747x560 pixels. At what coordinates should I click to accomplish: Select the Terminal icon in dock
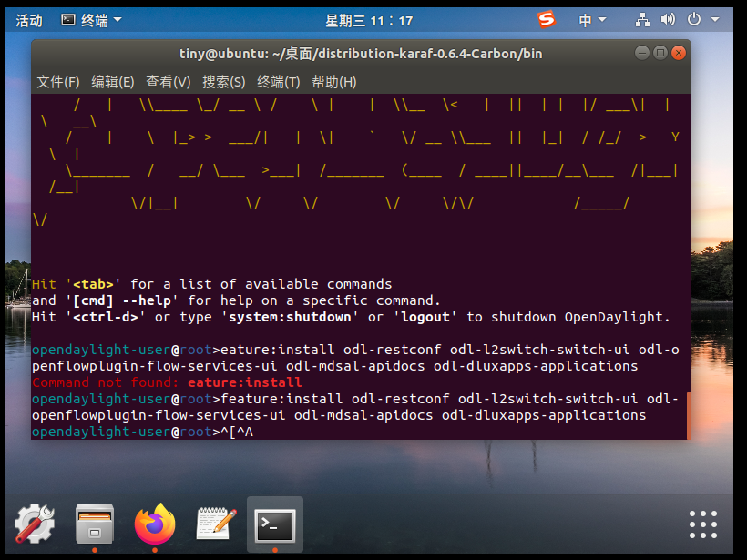pos(275,524)
